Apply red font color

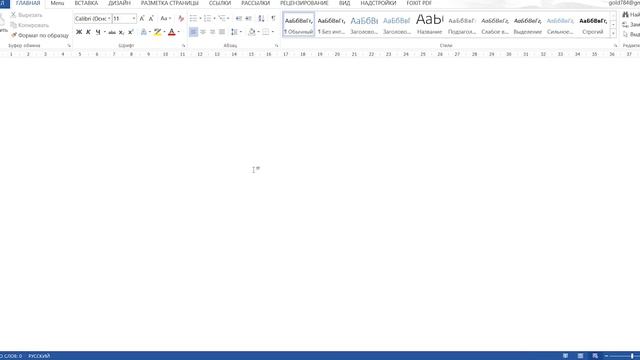coord(172,32)
